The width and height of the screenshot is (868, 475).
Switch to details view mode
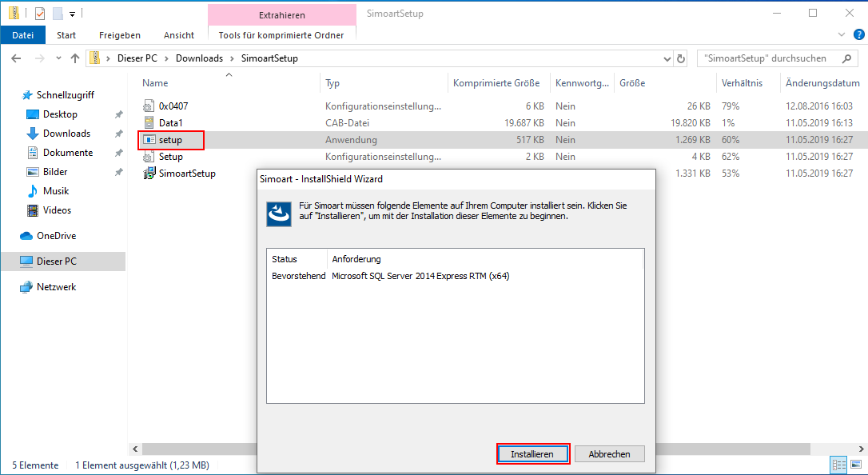click(839, 465)
